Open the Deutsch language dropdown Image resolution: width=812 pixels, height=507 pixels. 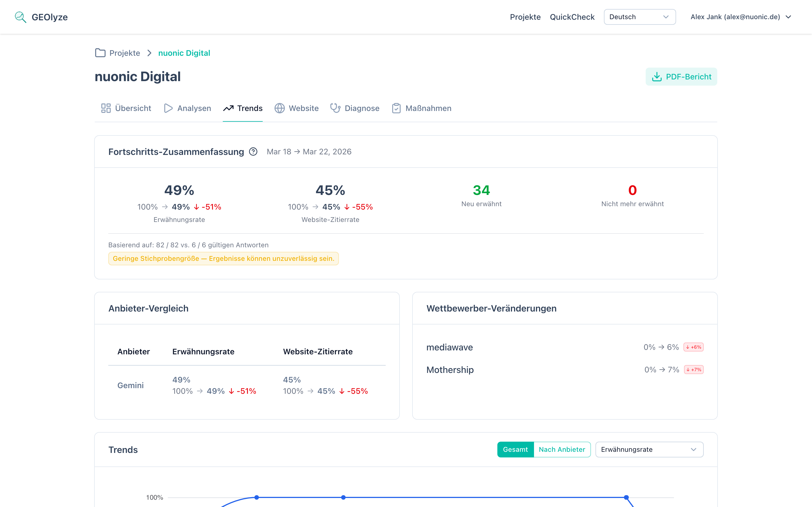(x=639, y=17)
